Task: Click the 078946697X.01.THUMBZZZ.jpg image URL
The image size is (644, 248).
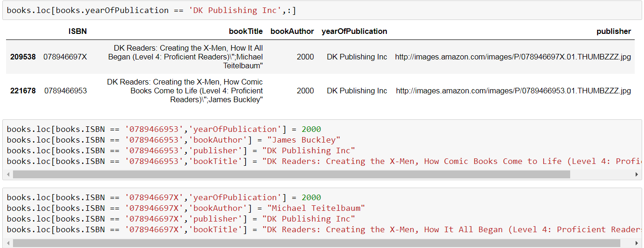Action: 513,57
